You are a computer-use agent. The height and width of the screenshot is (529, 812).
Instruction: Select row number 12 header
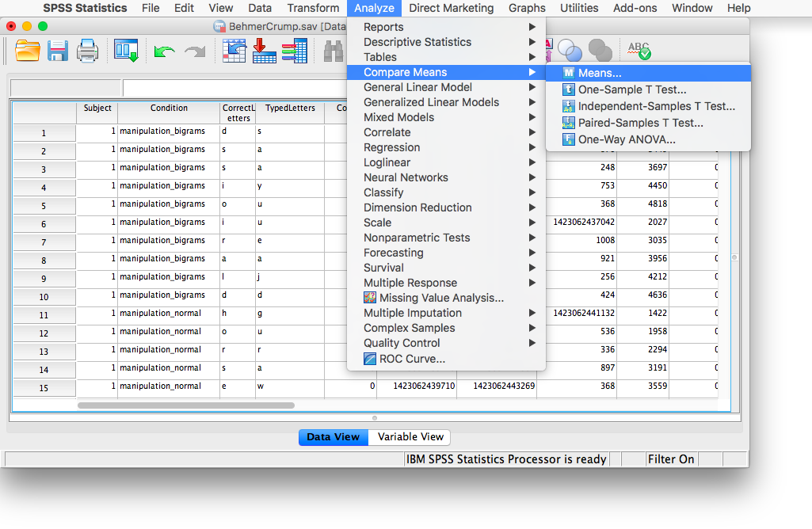(x=44, y=333)
